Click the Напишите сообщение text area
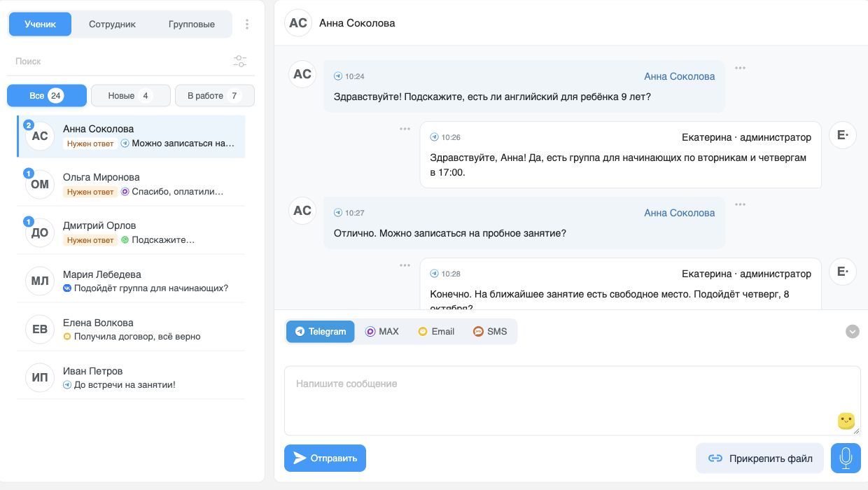Screen dimensions: 868x490 [x=572, y=400]
